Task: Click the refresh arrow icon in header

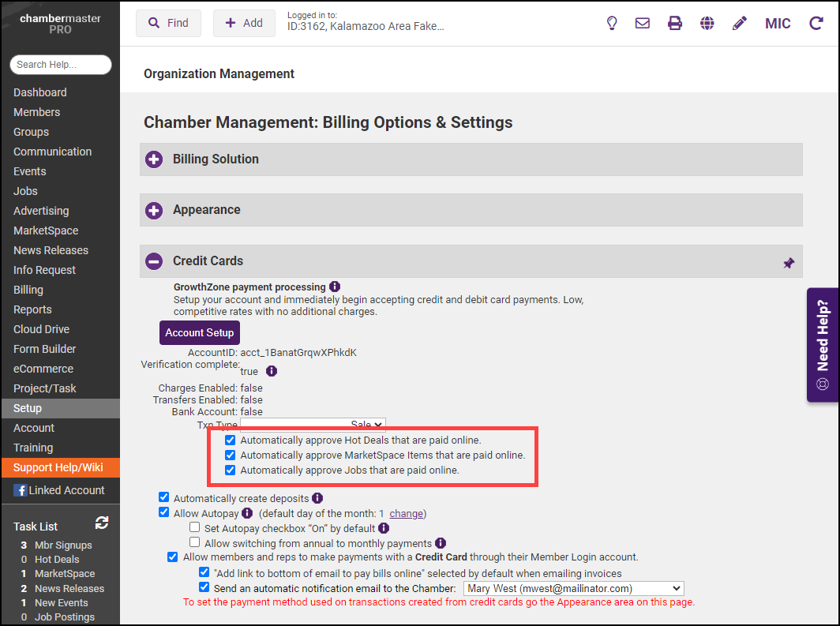Action: click(x=816, y=23)
